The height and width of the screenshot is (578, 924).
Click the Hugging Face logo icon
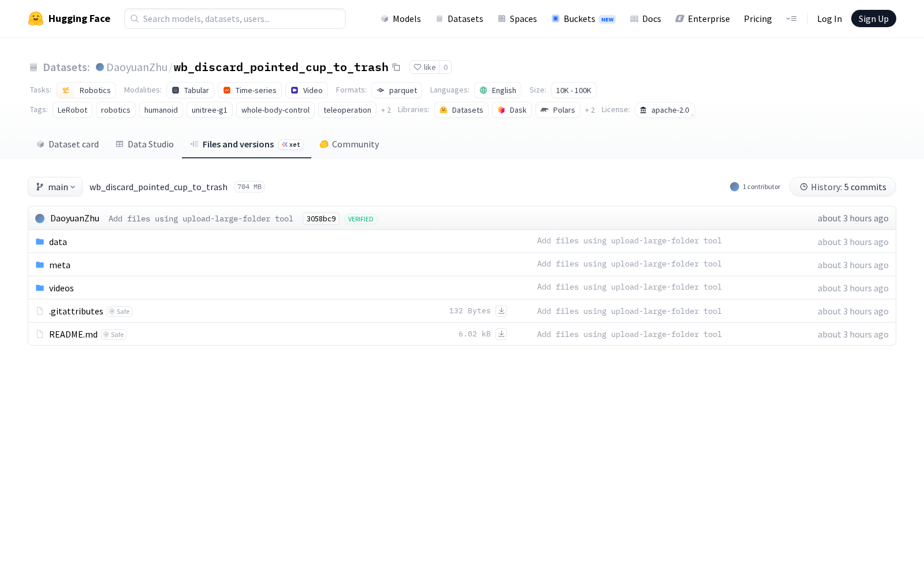[36, 18]
